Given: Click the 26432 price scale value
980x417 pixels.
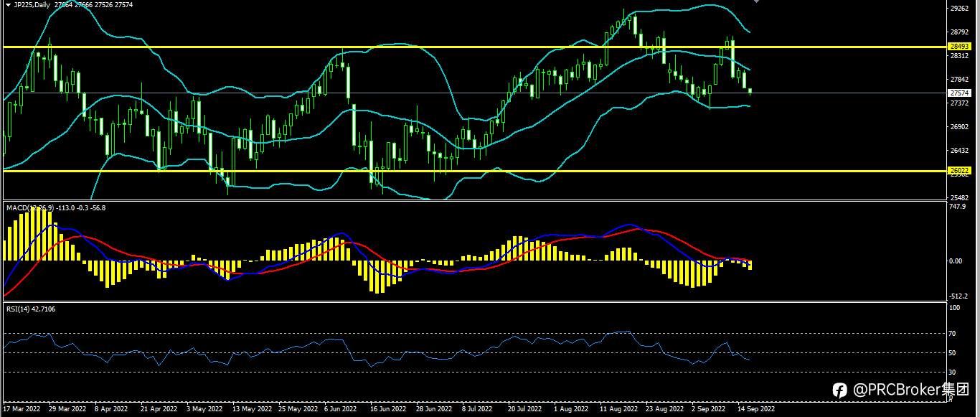Looking at the screenshot, I should (x=959, y=151).
